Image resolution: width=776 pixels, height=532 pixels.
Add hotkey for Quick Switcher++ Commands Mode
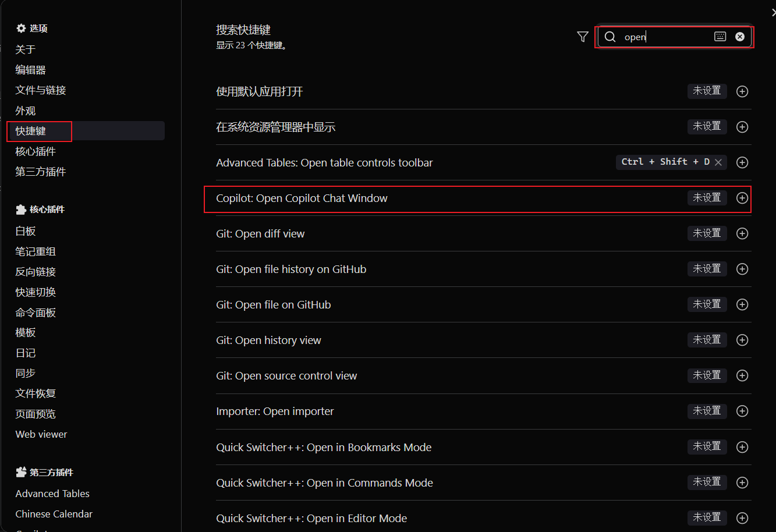[742, 483]
